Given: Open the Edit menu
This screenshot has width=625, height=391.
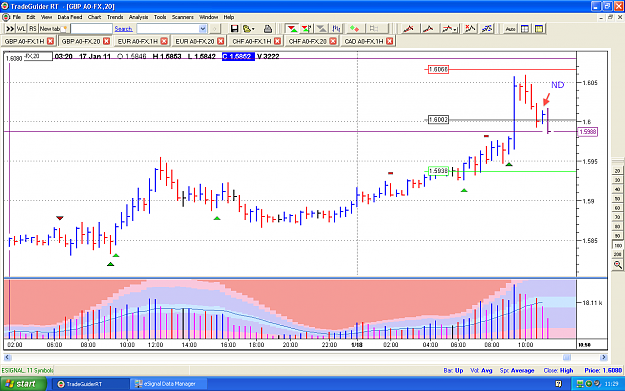Looking at the screenshot, I should click(x=31, y=17).
